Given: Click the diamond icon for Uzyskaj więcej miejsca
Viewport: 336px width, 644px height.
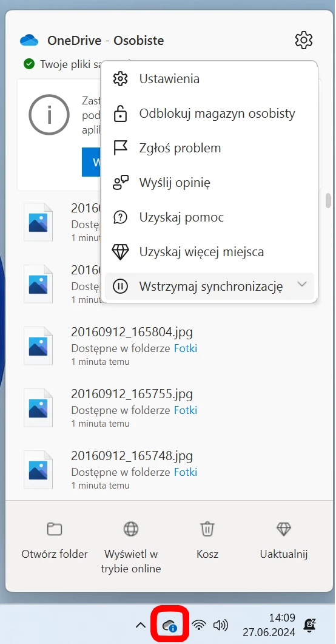Looking at the screenshot, I should coord(121,251).
